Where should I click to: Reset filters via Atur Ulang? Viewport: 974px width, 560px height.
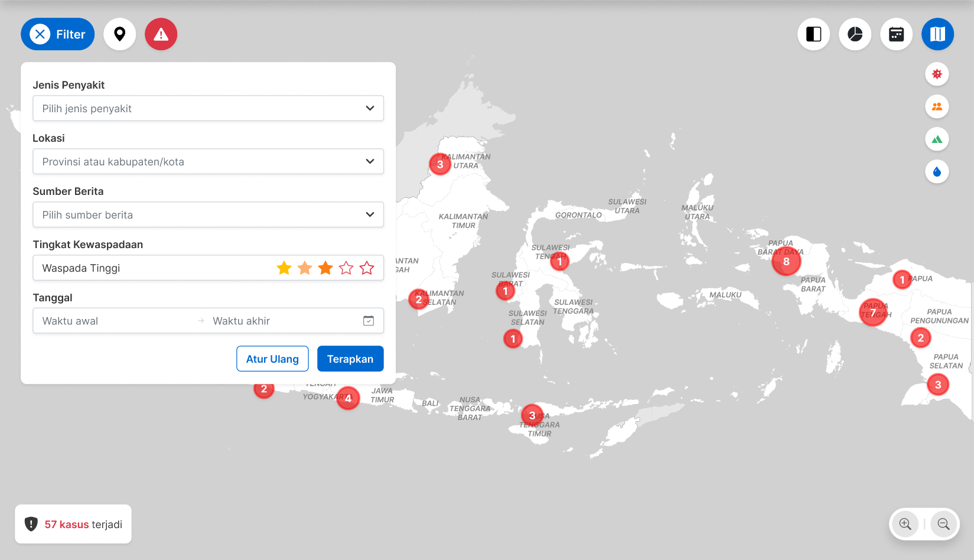pos(272,359)
